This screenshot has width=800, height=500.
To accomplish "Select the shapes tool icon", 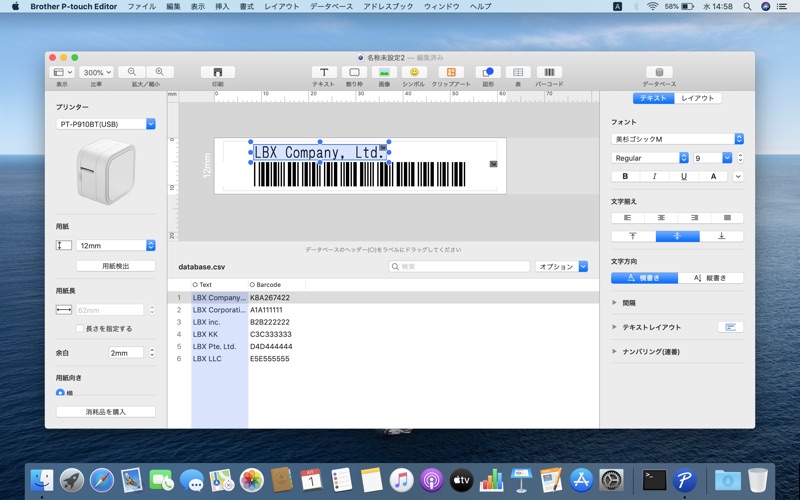I will click(x=488, y=72).
